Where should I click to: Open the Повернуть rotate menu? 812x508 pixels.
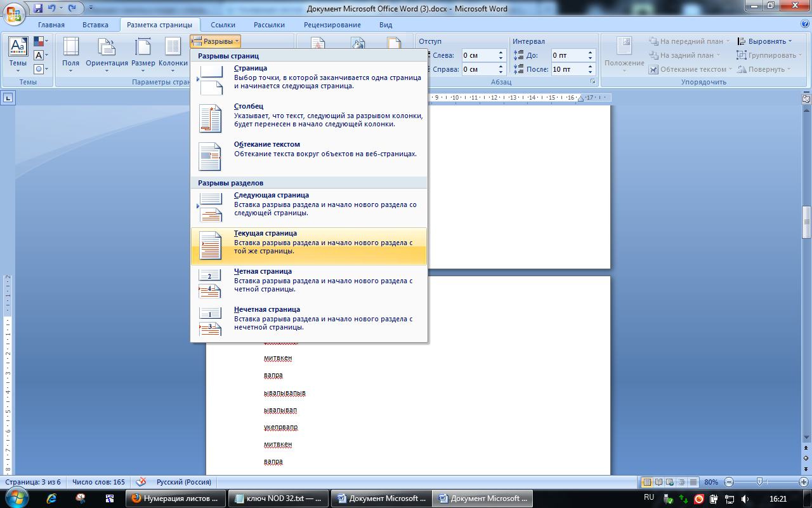click(764, 69)
